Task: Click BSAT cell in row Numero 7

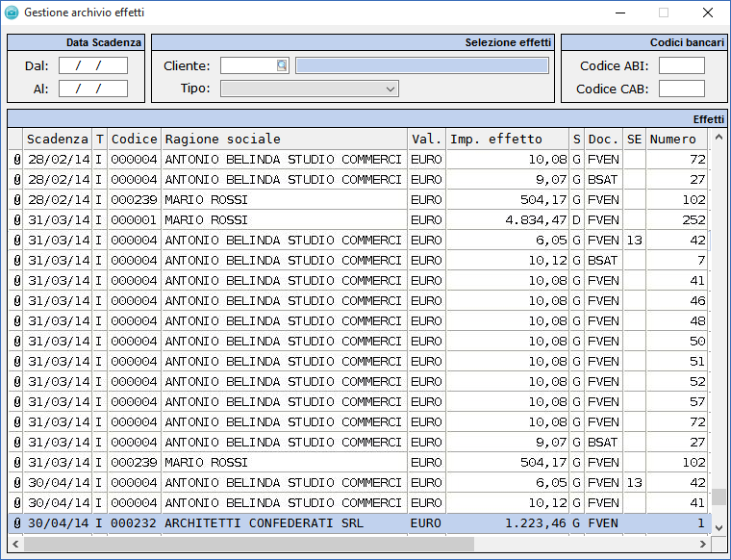Action: 603,260
